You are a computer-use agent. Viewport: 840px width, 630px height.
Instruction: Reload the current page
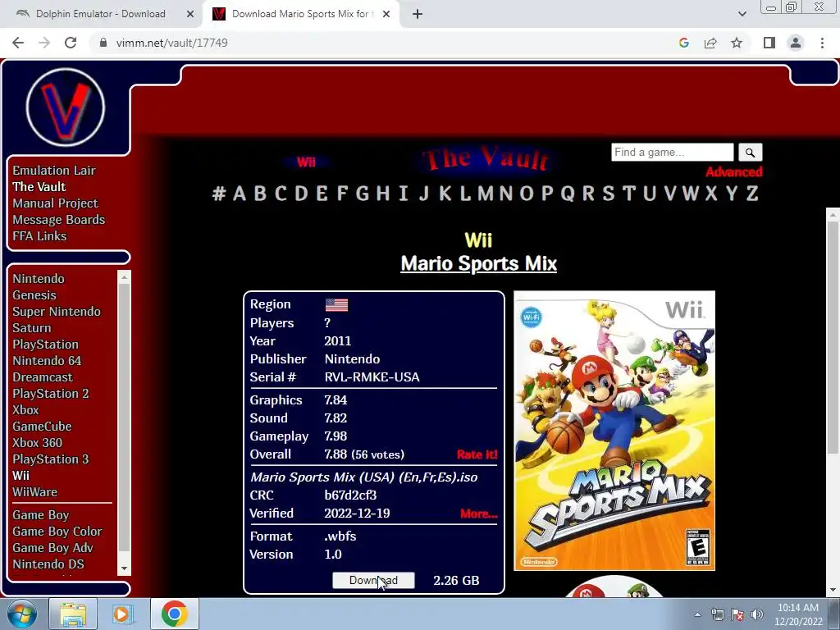point(71,43)
